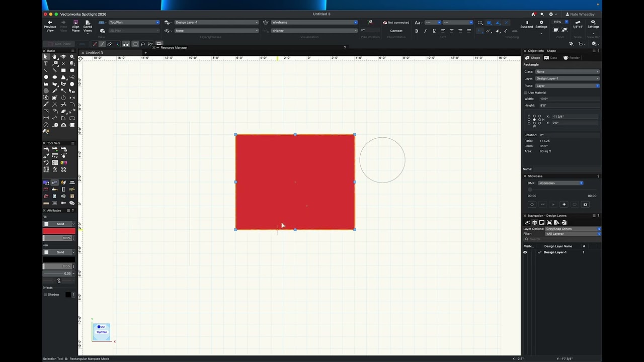Viewport: 644px width, 362px height.
Task: Switch to the Shape tab
Action: click(533, 58)
